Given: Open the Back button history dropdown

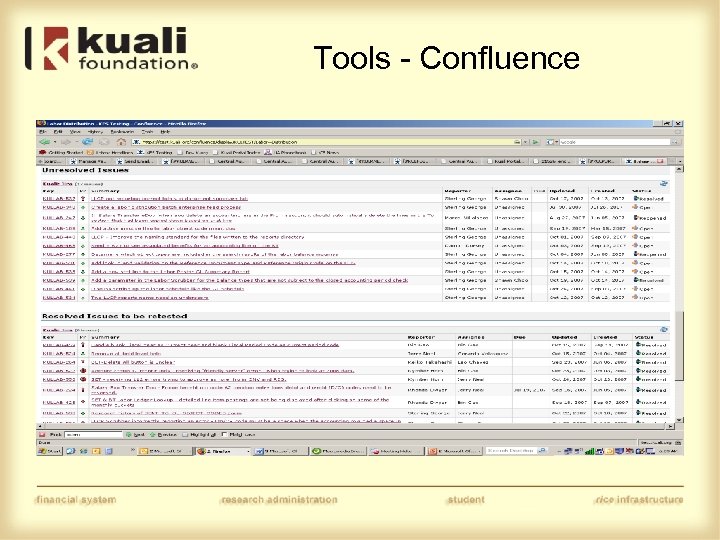Looking at the screenshot, I should tap(55, 142).
